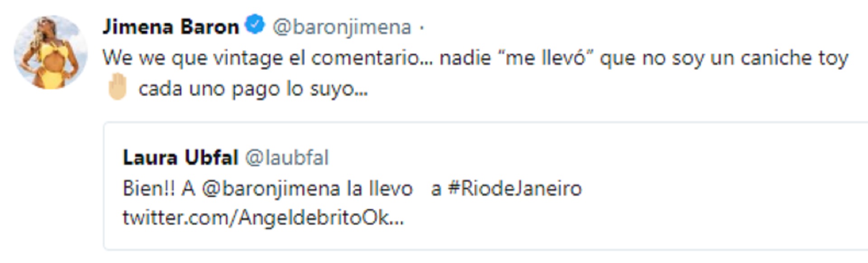Open the Laura Ubfal display name

(180, 158)
